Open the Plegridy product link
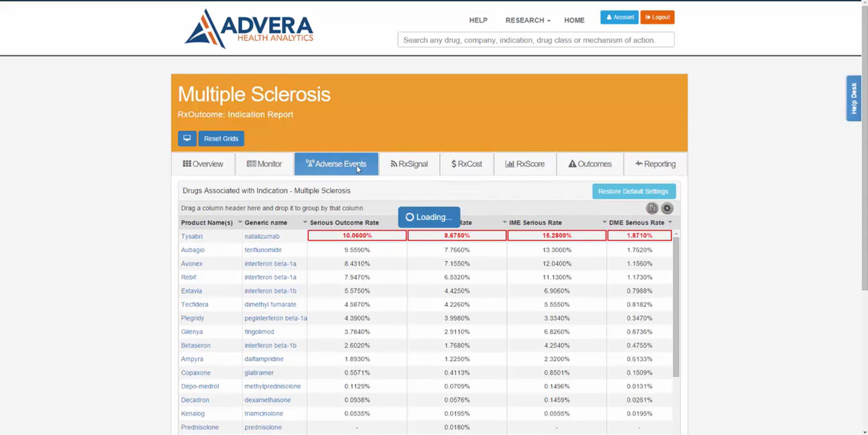868x435 pixels. click(192, 318)
